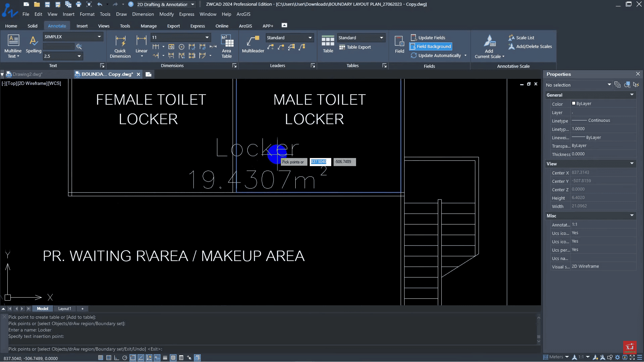Toggle Grid display in status bar
The height and width of the screenshot is (362, 644).
[108, 358]
